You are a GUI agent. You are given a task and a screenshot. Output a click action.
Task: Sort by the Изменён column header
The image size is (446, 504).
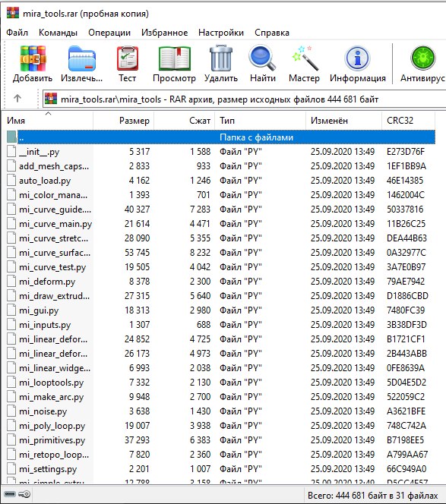343,121
